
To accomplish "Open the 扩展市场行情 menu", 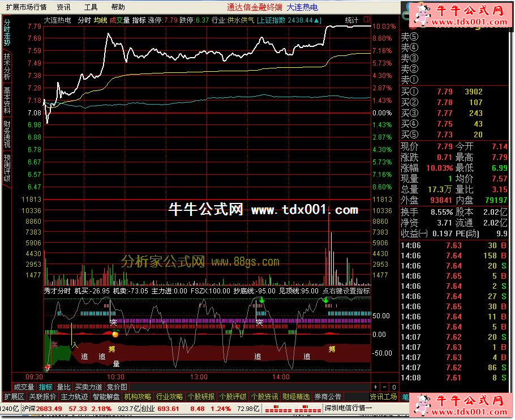I will pos(26,7).
